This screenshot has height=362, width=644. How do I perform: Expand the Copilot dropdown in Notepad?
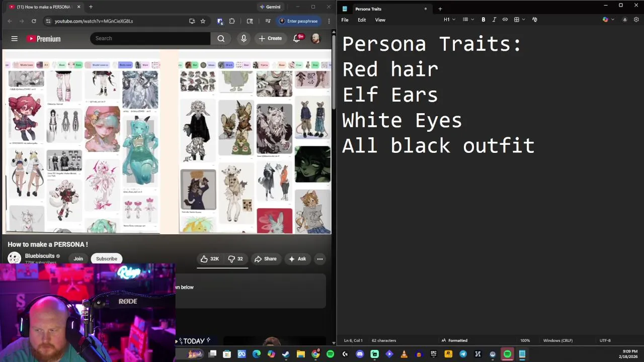point(612,20)
